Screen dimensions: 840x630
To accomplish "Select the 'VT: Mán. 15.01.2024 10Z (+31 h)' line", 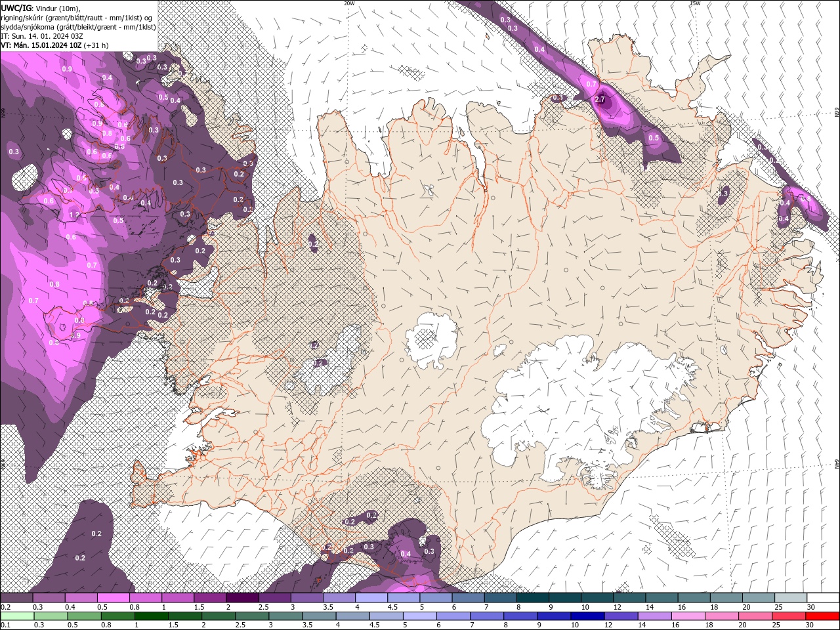I will tap(54, 45).
